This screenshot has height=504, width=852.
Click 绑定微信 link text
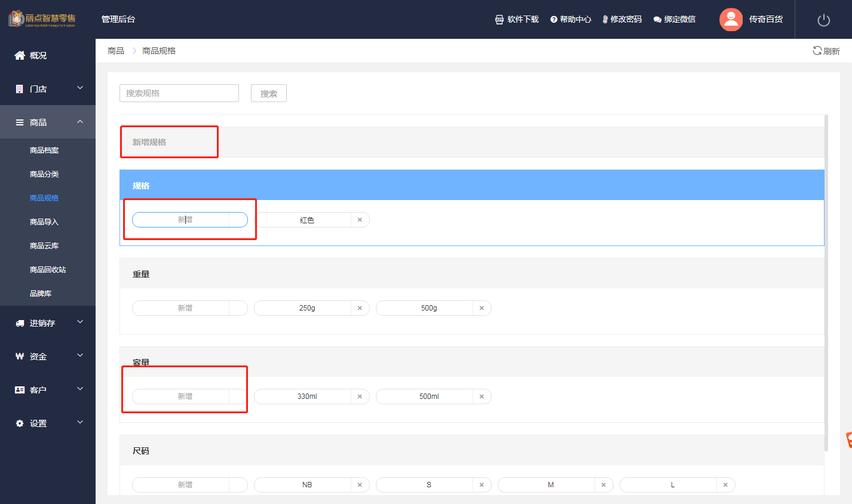[x=680, y=20]
